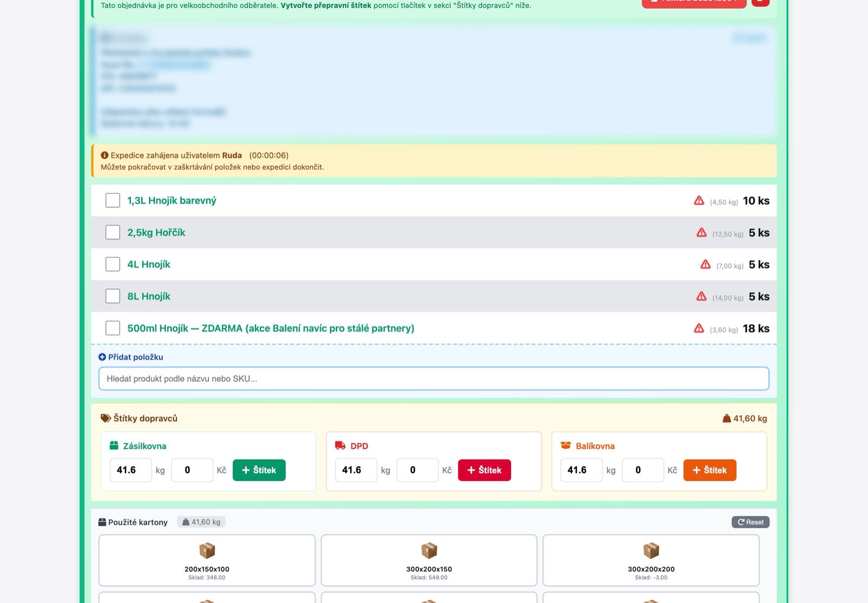
Task: Open the 500ml Hnojík ZDARMA product link
Action: tap(271, 328)
